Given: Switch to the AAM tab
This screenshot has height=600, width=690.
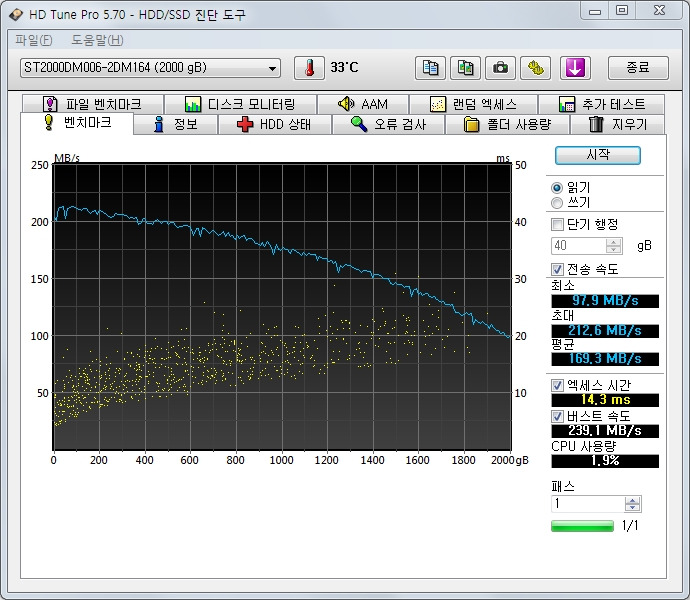Looking at the screenshot, I should coord(363,104).
